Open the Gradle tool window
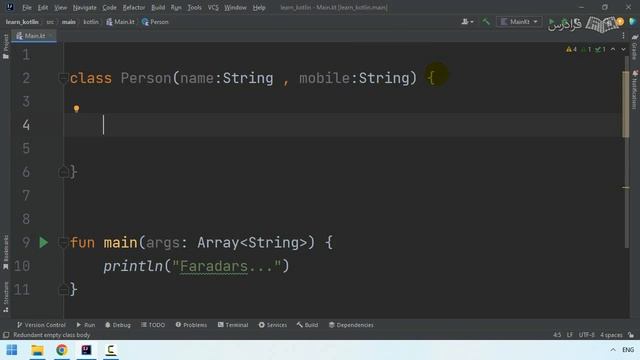Screen dimensions: 640x360 635,47
